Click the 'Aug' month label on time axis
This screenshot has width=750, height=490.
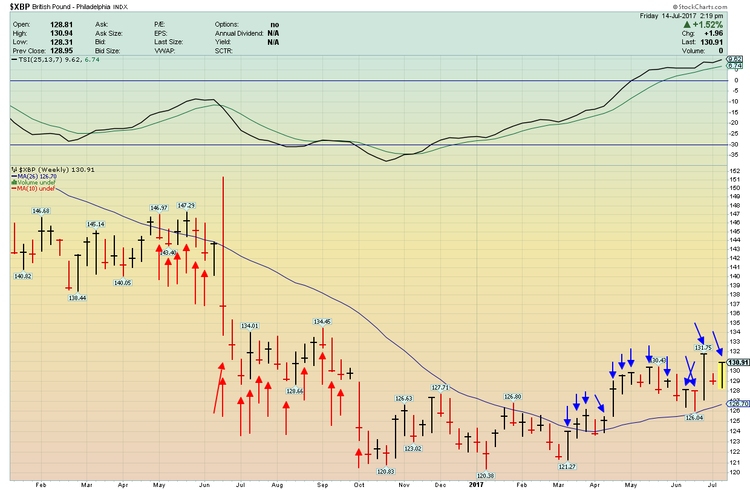(277, 485)
